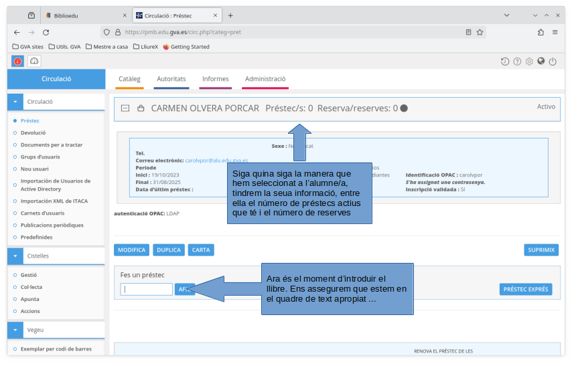572x392 pixels.
Task: Open the browser extensions icon
Action: 541,32
